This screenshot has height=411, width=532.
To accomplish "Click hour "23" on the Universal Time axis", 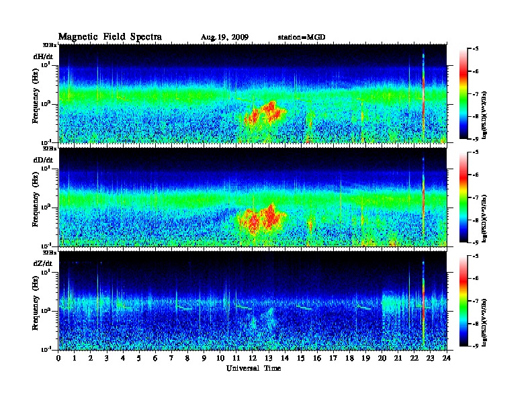I will pyautogui.click(x=430, y=358).
